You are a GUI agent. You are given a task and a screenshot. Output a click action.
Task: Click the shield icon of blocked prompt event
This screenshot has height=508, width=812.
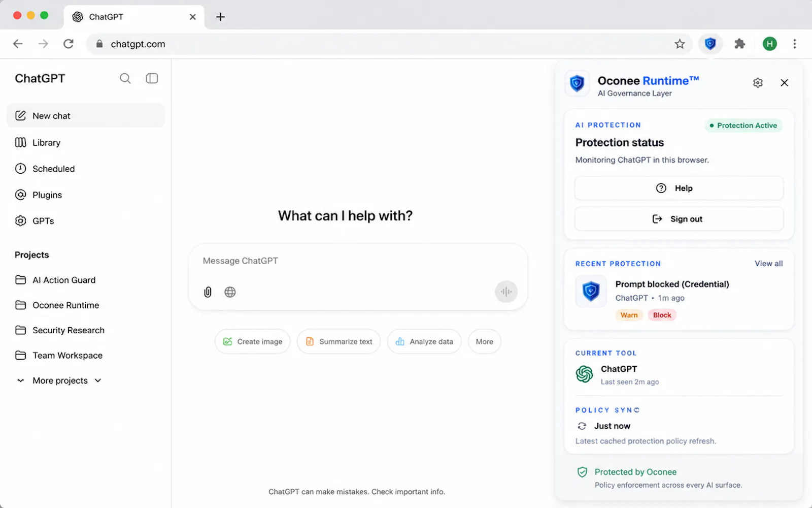(x=591, y=292)
